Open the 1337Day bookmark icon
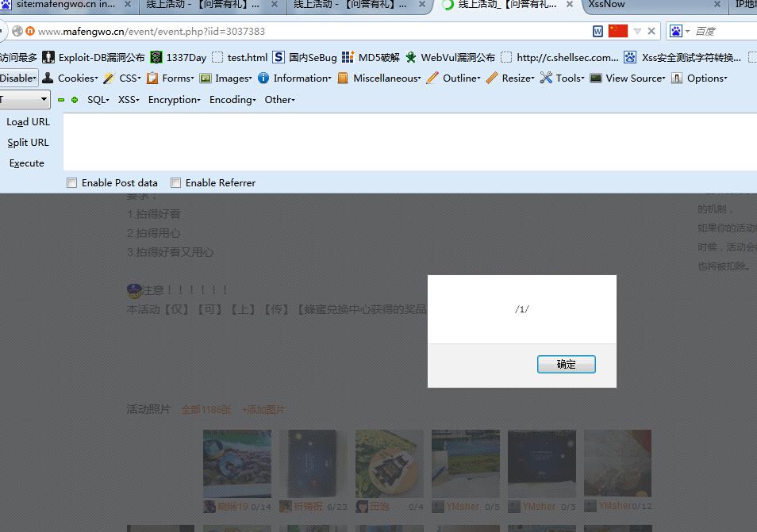The width and height of the screenshot is (757, 532). [156, 57]
